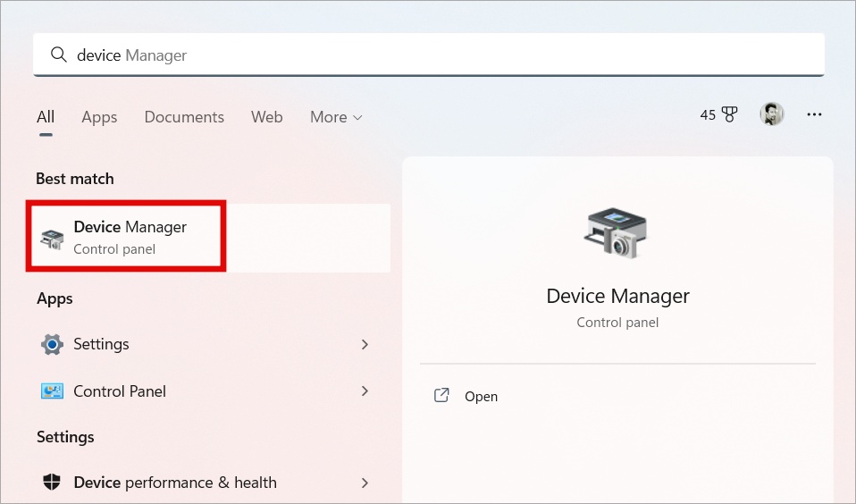Open the rewards points trophy icon
The width and height of the screenshot is (856, 504).
point(729,114)
